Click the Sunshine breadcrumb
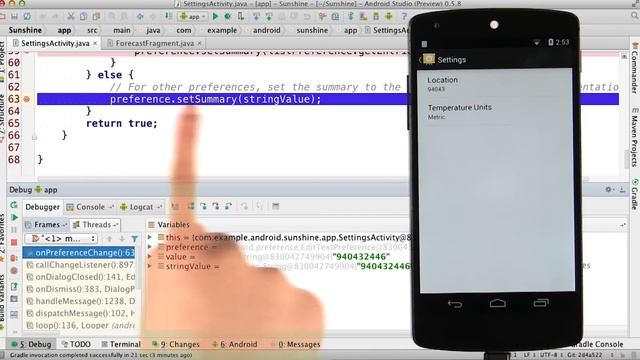The width and height of the screenshot is (640, 360). pos(25,30)
